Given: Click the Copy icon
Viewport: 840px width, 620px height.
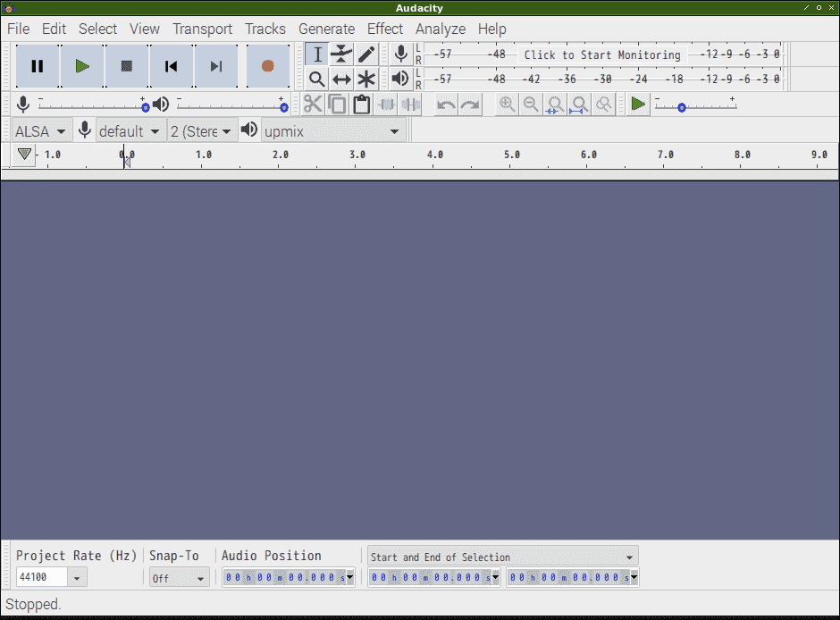Looking at the screenshot, I should click(x=338, y=105).
